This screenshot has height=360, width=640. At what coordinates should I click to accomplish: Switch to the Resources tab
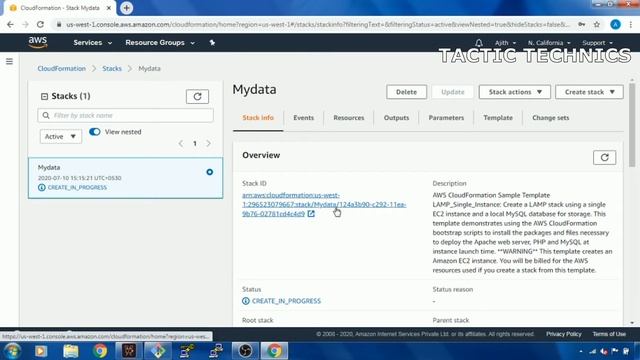point(349,118)
